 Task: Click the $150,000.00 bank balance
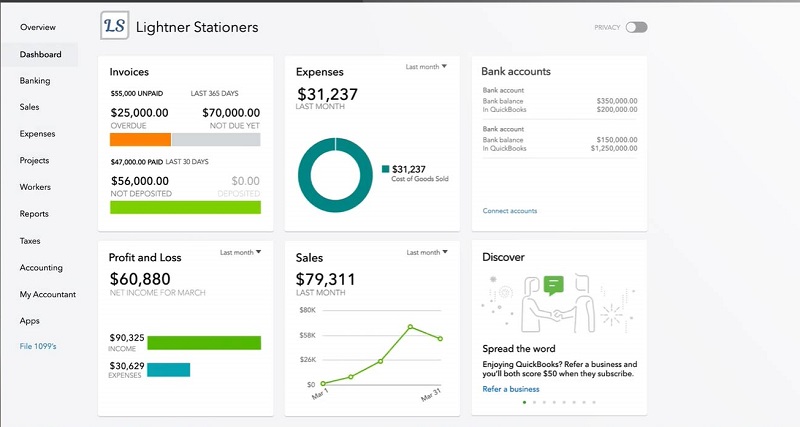(617, 140)
